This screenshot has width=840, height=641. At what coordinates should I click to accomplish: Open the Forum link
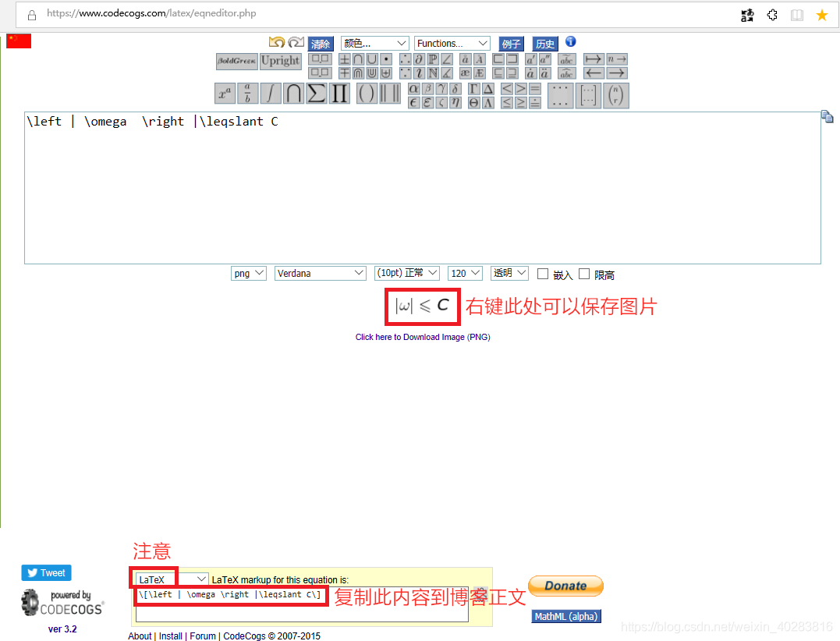(203, 636)
